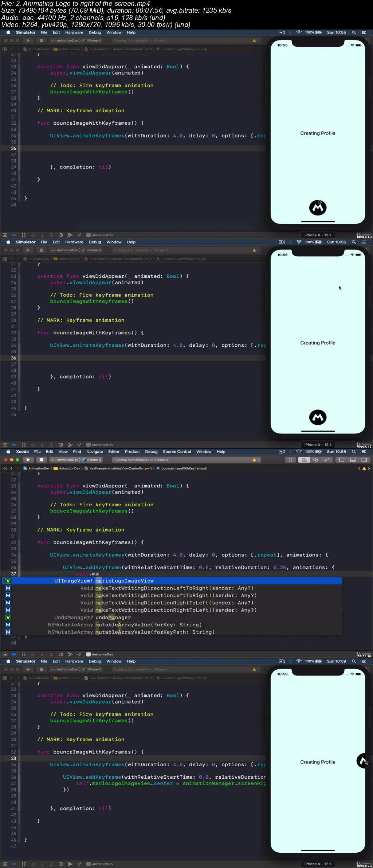Open the Editor menu in Xcode

pyautogui.click(x=114, y=452)
